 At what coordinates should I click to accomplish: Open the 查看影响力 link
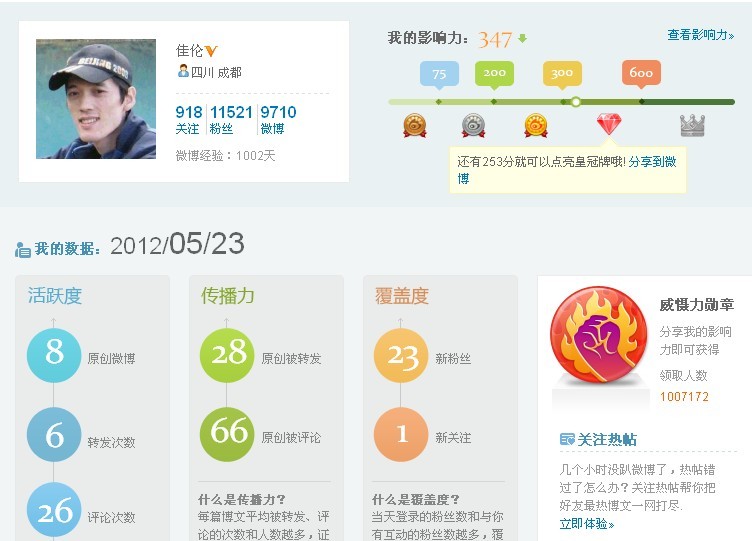point(700,35)
